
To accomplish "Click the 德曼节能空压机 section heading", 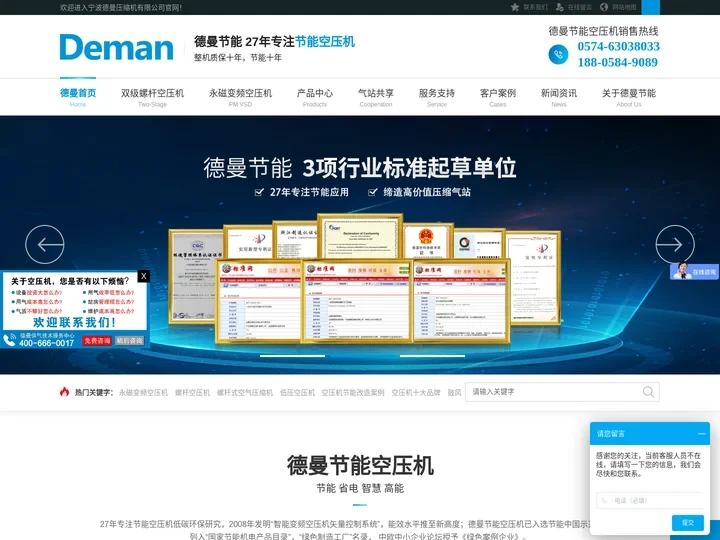I will click(360, 466).
